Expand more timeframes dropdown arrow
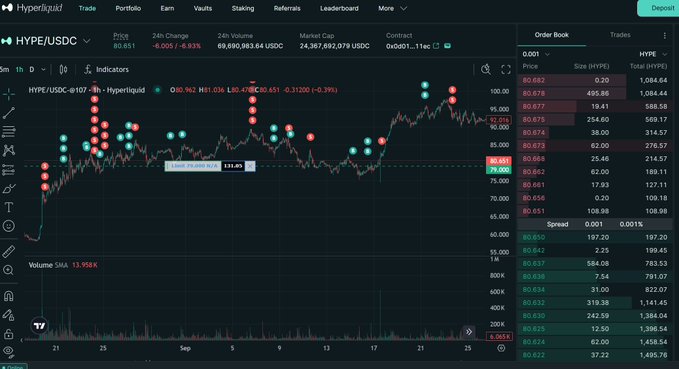Viewport: 679px width, 369px height. (43, 69)
